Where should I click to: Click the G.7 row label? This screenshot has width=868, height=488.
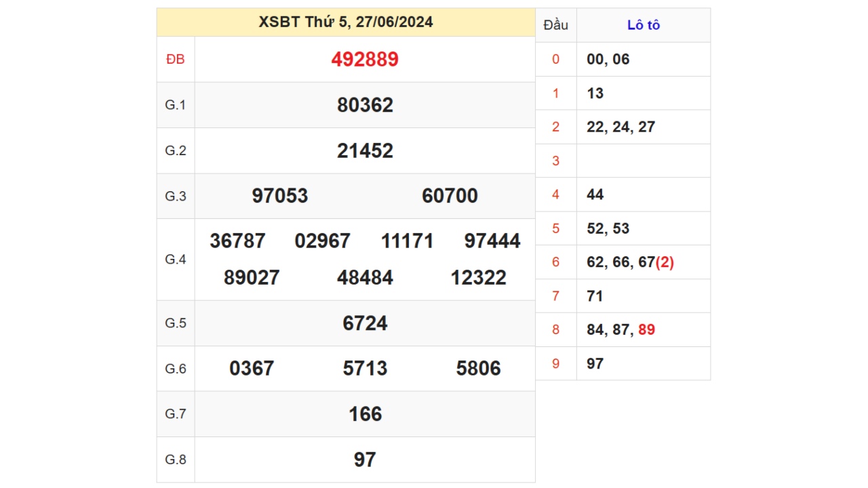click(x=175, y=414)
